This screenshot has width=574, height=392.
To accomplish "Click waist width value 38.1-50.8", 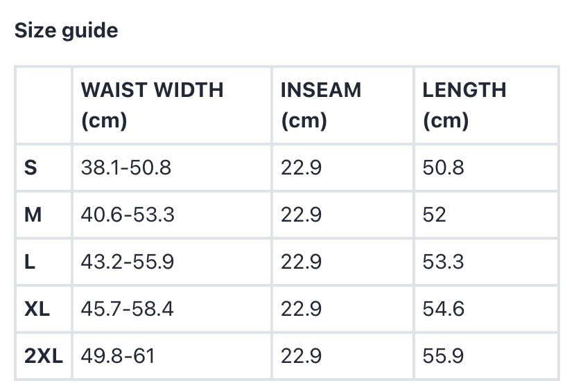I will 126,168.
